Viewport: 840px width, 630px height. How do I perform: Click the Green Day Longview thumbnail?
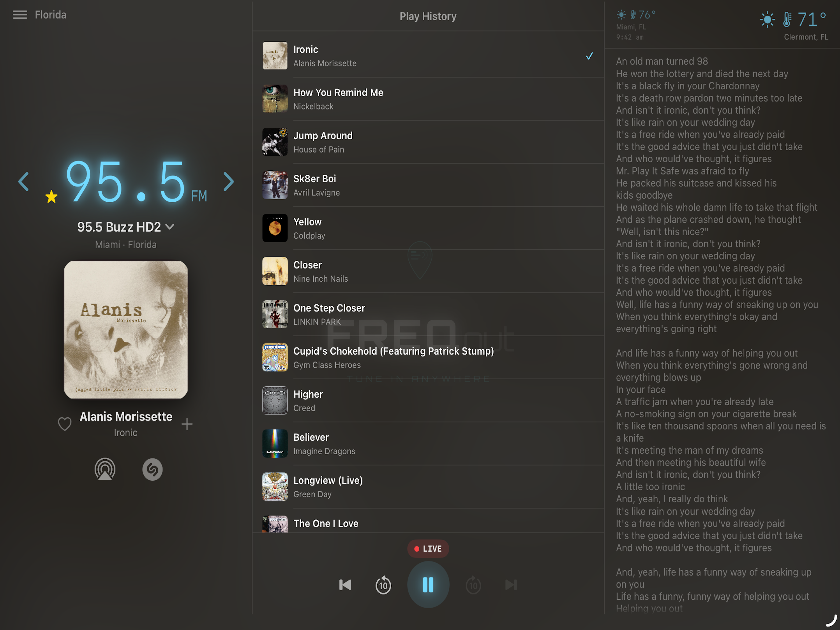coord(275,487)
